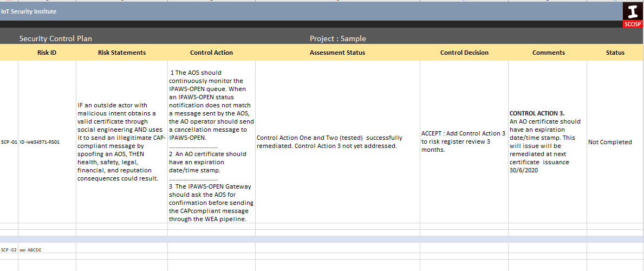This screenshot has height=271, width=644.
Task: Click the Assessment Status column header
Action: point(337,53)
